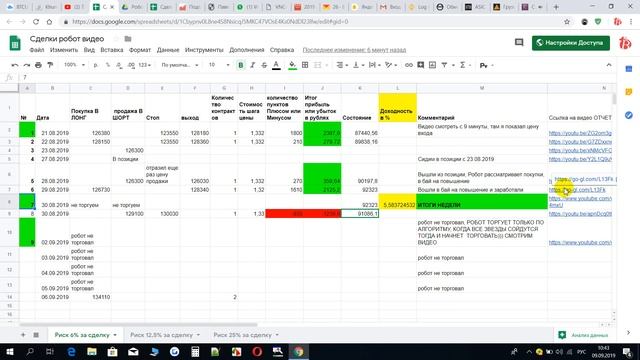Viewport: 640px width, 360px height.
Task: Open the fill color picker
Action: pyautogui.click(x=292, y=65)
